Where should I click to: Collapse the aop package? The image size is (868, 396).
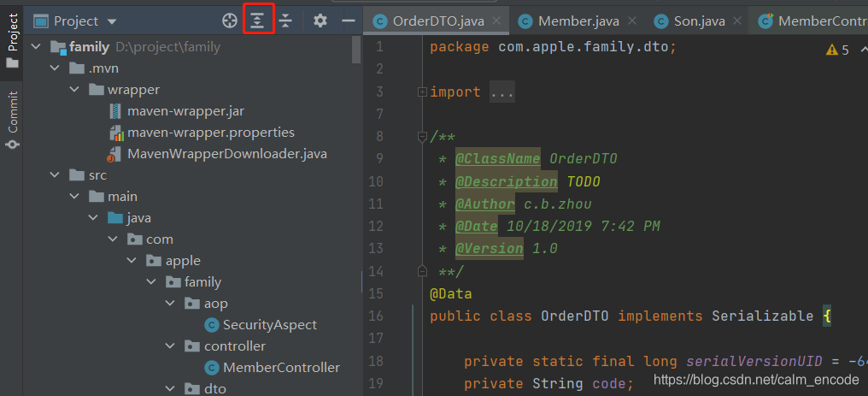click(171, 304)
